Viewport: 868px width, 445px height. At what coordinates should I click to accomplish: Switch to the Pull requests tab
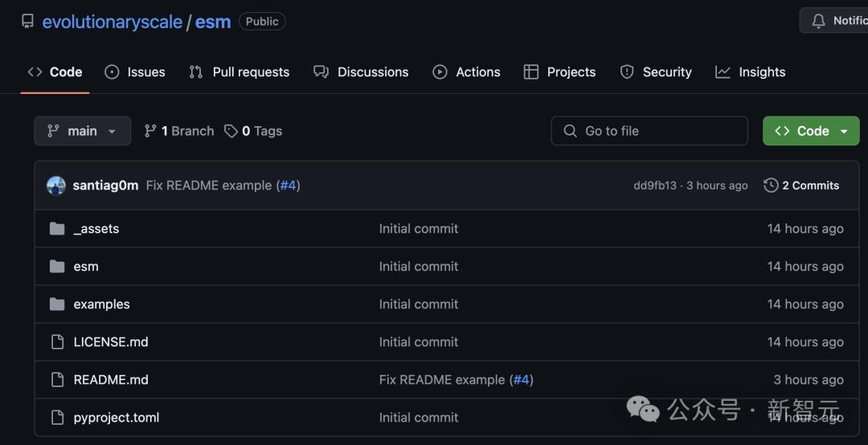pyautogui.click(x=240, y=72)
